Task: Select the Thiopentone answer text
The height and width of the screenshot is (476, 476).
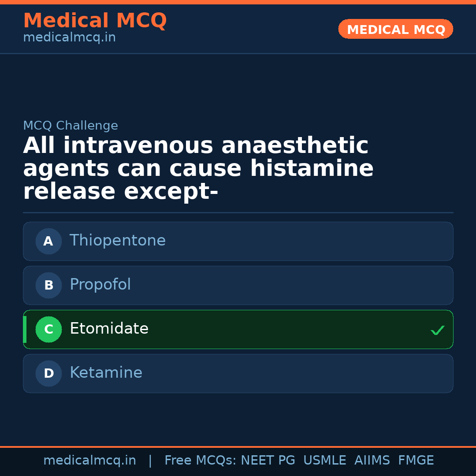Action: [x=117, y=241]
